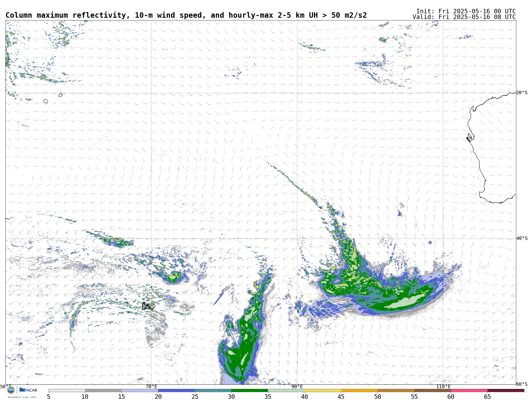Image resolution: width=532 pixels, height=400 pixels.
Task: Click the yellow 40 dBZ color swatch
Action: click(323, 391)
